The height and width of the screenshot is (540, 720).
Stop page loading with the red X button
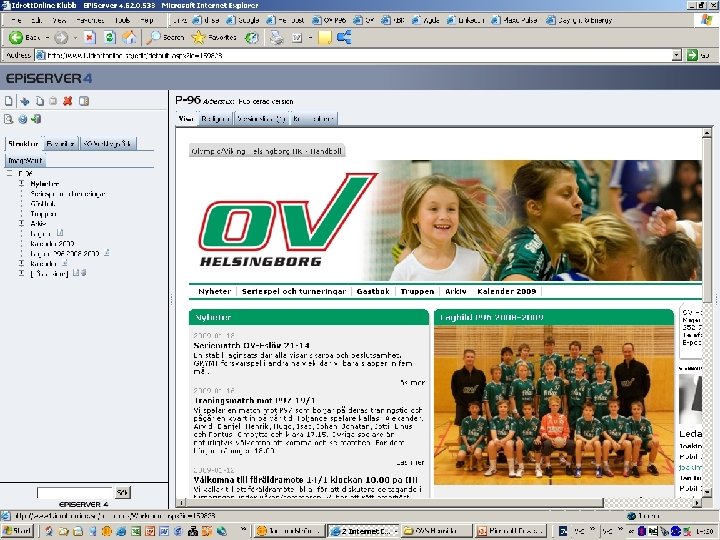(90, 37)
